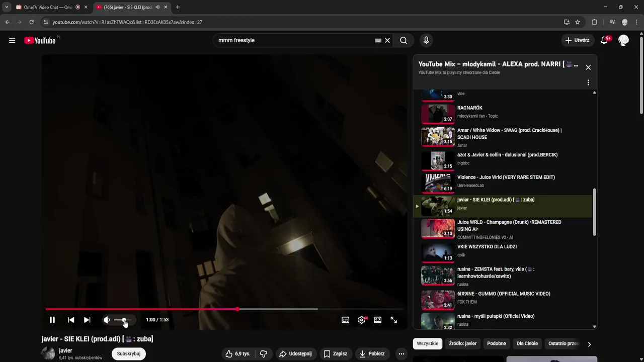Show more filter chips with right chevron
The height and width of the screenshot is (362, 644).
point(589,344)
